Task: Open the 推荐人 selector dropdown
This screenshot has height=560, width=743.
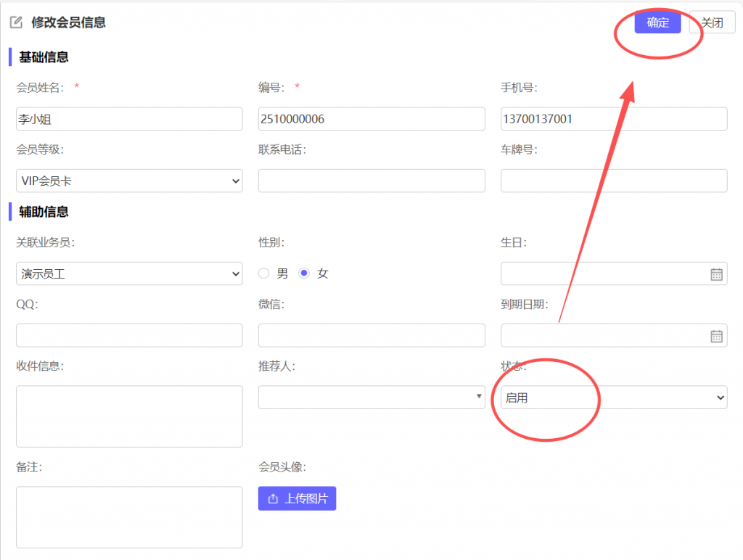Action: [371, 397]
